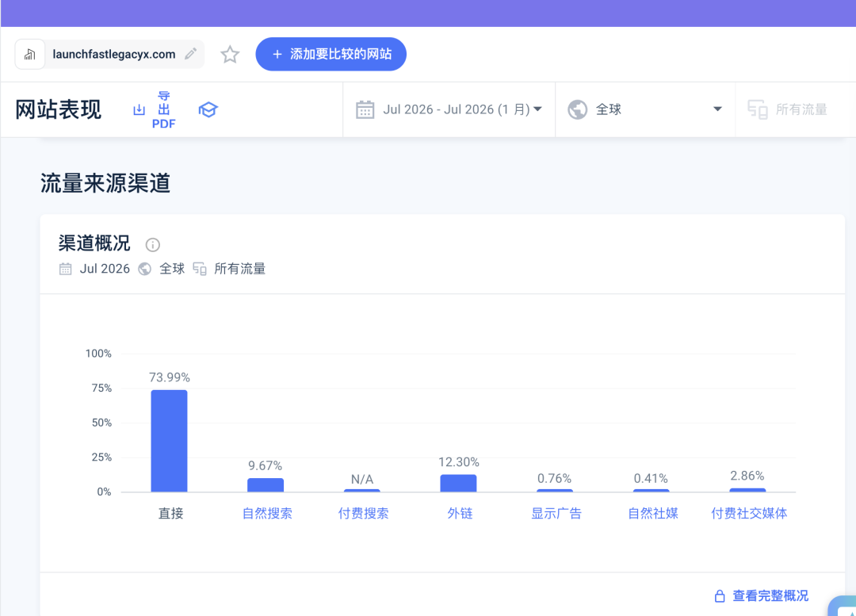This screenshot has width=856, height=616.
Task: Click the 0.41% value label
Action: [651, 478]
